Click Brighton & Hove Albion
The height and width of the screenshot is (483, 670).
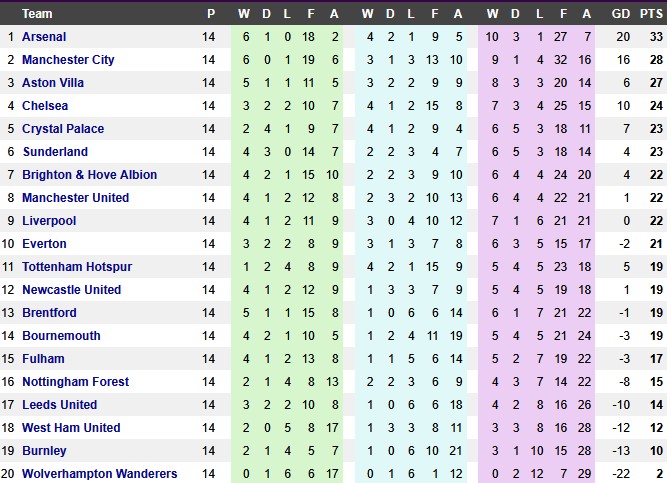click(89, 174)
